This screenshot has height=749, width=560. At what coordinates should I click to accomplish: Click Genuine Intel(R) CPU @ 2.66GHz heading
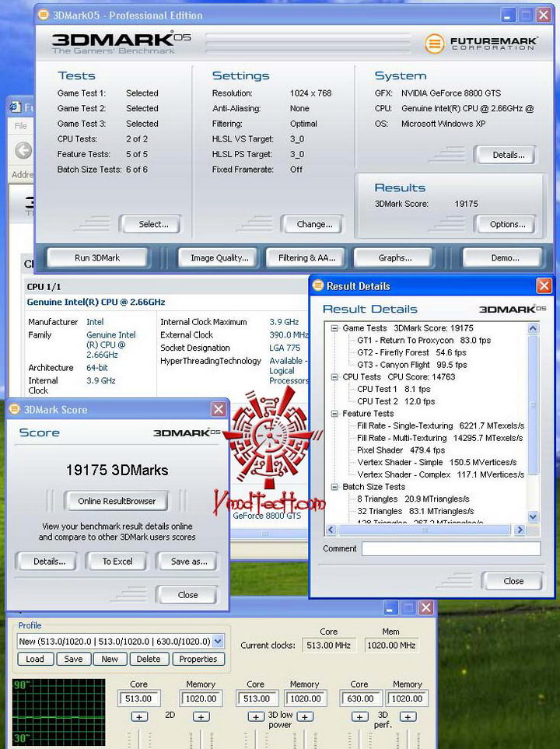96,302
